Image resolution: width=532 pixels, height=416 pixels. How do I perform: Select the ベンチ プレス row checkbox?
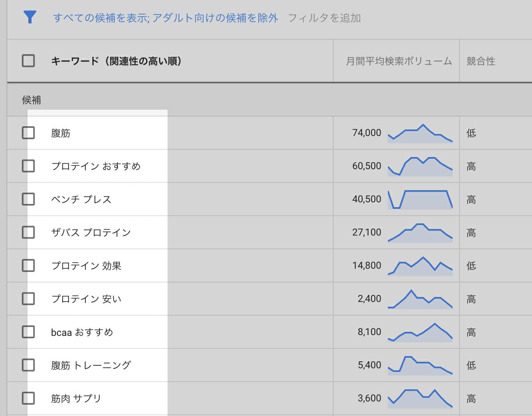(28, 199)
